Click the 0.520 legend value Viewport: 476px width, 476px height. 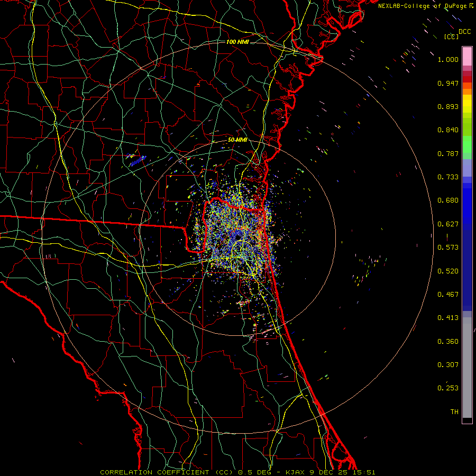tap(448, 271)
